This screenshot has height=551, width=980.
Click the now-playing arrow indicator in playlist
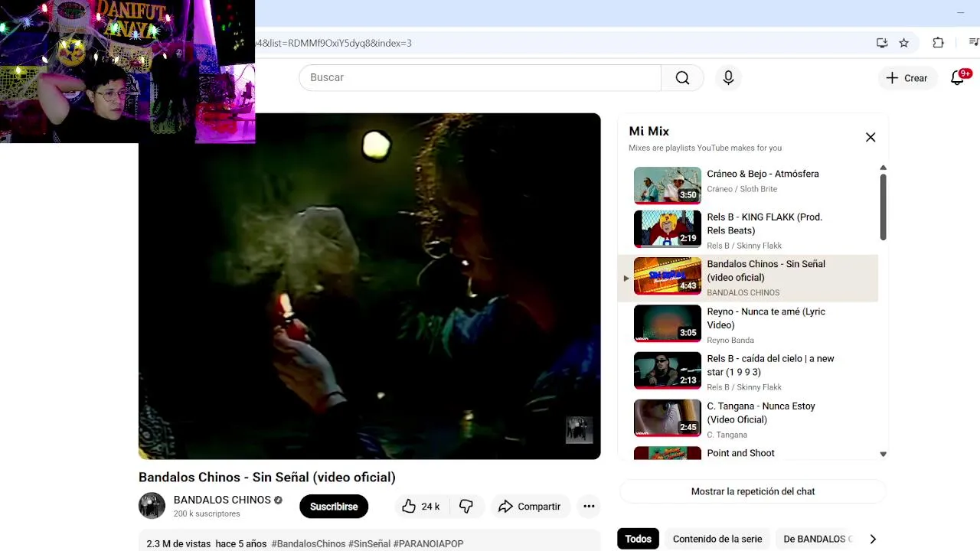[x=626, y=279]
